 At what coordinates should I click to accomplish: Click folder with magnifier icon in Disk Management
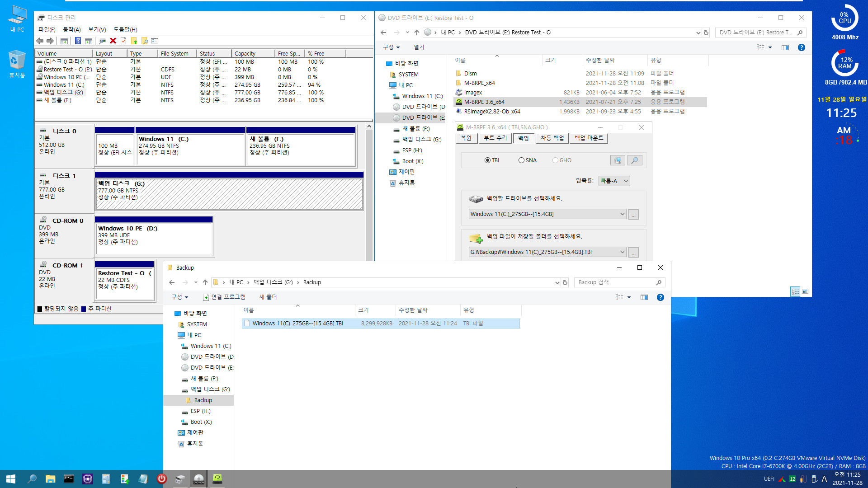(x=144, y=41)
